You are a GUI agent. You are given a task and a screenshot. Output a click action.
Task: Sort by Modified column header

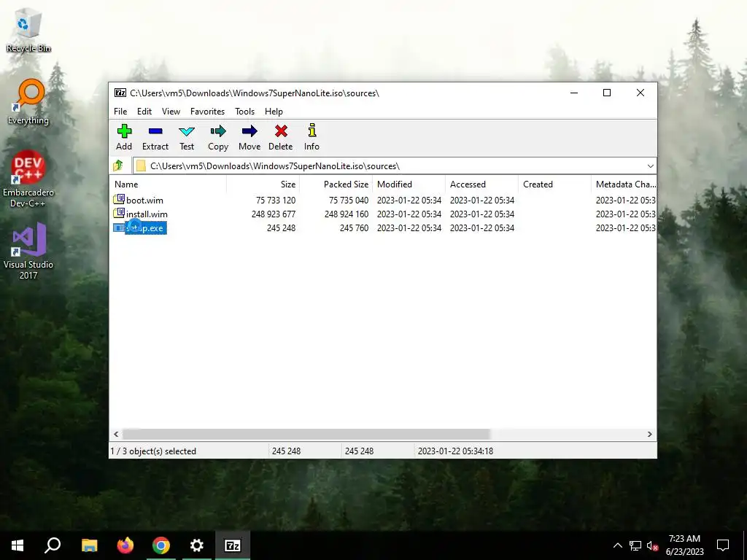(409, 184)
